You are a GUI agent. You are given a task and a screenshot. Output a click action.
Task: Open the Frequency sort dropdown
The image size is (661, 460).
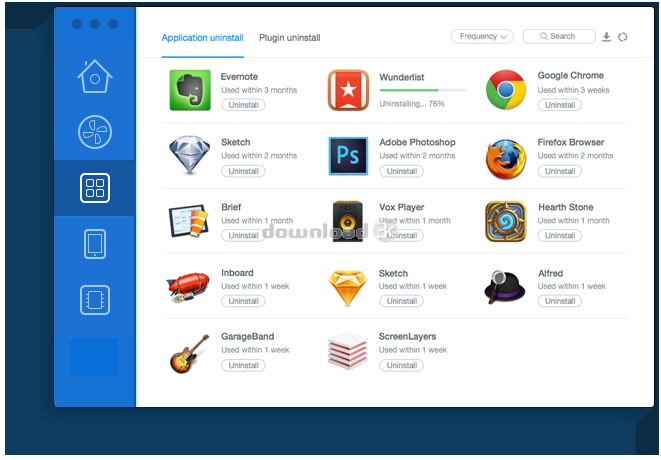coord(482,36)
